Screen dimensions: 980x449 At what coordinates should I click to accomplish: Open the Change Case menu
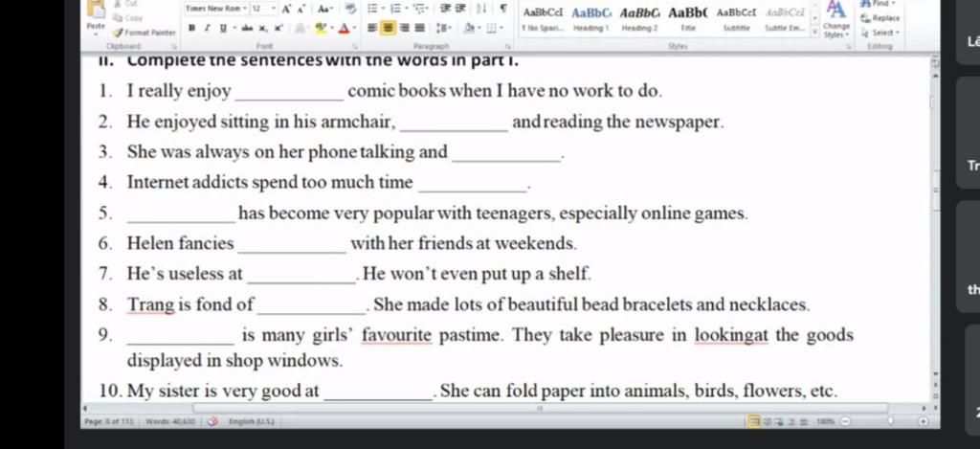[325, 9]
